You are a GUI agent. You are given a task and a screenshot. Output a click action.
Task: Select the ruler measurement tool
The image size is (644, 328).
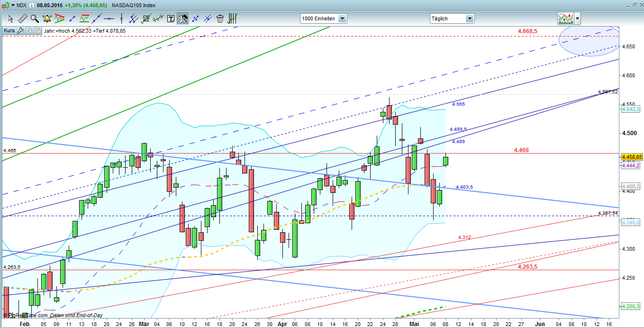pyautogui.click(x=22, y=18)
